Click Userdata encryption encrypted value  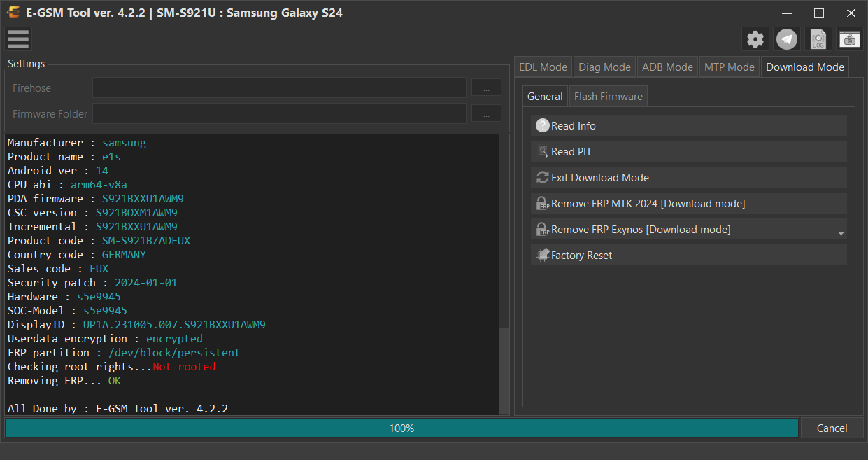[174, 339]
